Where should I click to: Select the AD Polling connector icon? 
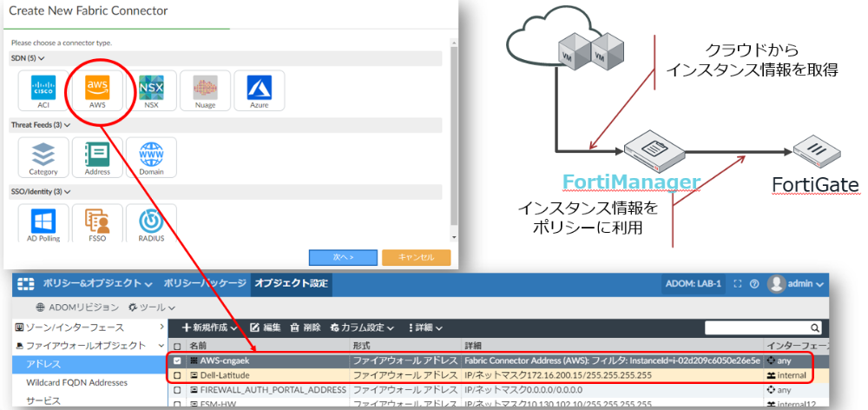tap(43, 223)
